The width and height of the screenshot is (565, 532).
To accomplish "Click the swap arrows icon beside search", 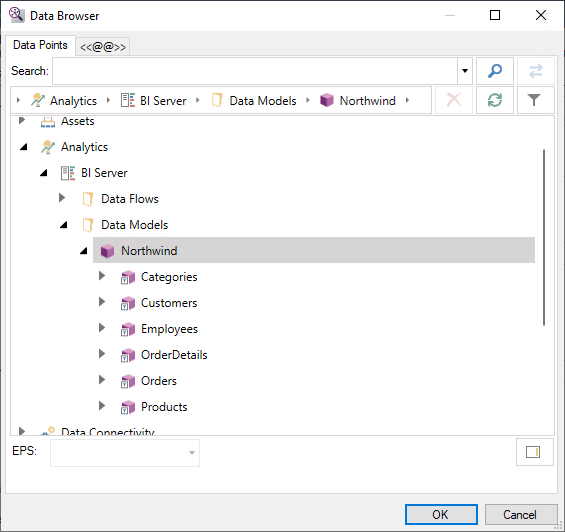I will pos(536,71).
